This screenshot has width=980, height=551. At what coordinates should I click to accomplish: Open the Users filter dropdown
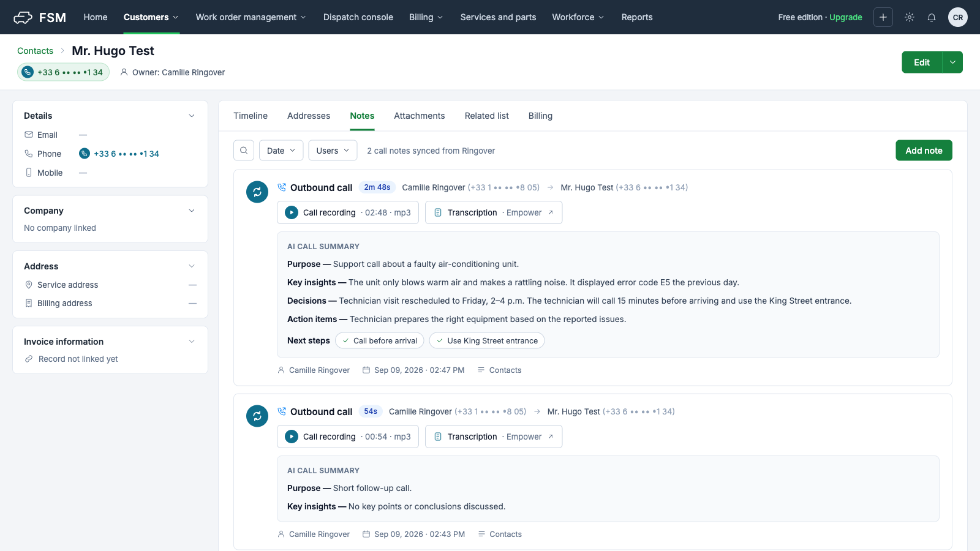333,151
